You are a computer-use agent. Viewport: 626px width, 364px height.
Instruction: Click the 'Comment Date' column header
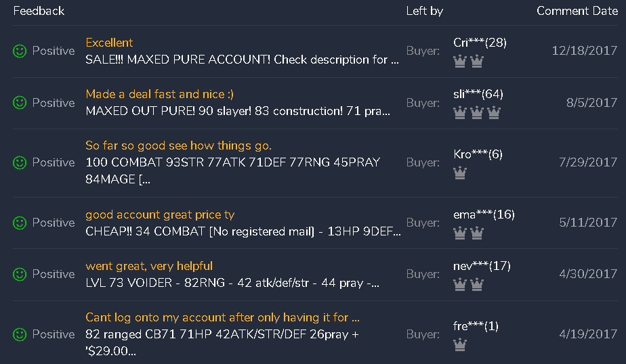[577, 11]
